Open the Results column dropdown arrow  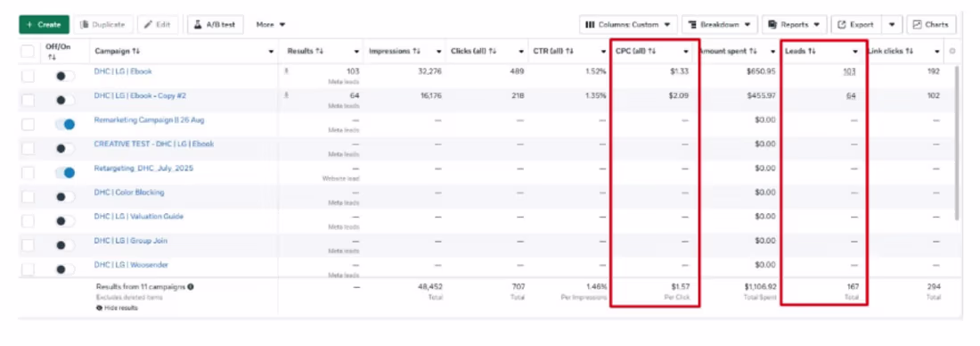coord(357,52)
